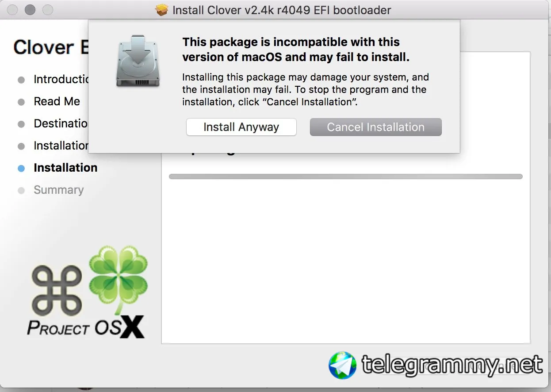The width and height of the screenshot is (551, 392).
Task: Click the bullet beside Summary
Action: point(21,191)
